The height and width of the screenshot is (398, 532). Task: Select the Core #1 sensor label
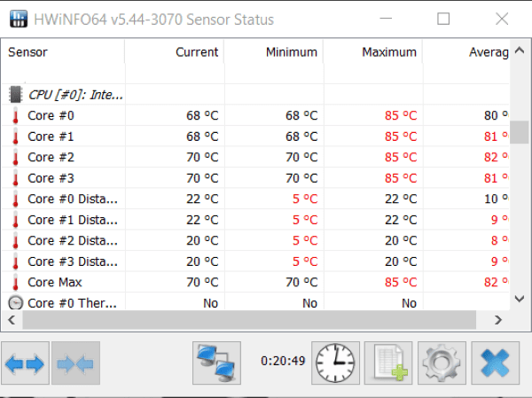(51, 137)
